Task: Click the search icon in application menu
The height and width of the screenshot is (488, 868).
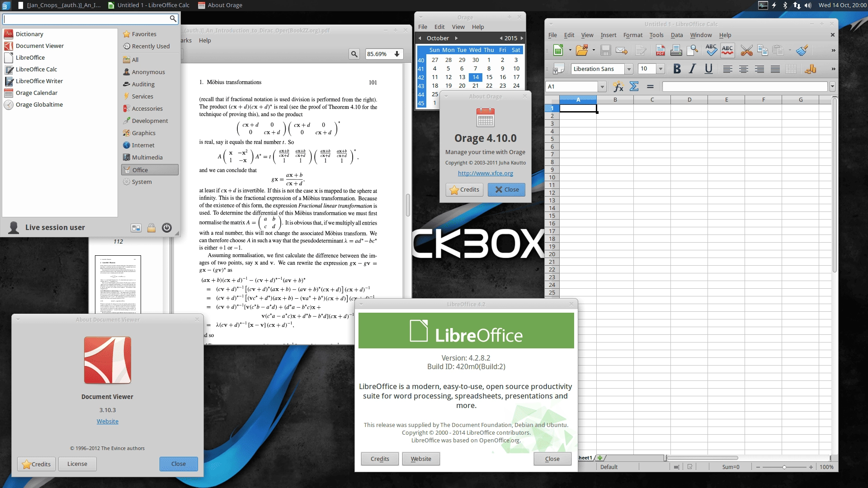Action: click(173, 19)
